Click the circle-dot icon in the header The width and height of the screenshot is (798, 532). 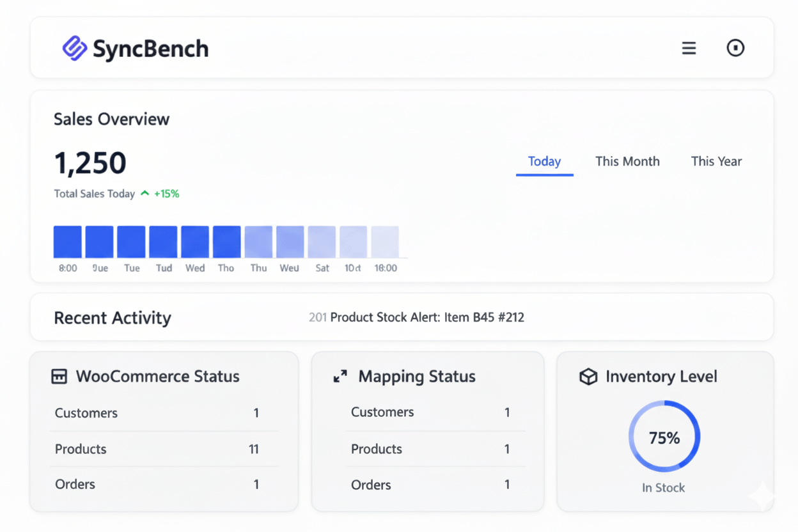click(x=735, y=48)
